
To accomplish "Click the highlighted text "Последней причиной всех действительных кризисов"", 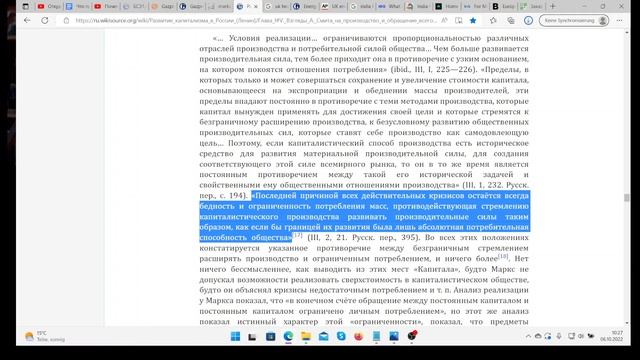I will click(357, 196).
